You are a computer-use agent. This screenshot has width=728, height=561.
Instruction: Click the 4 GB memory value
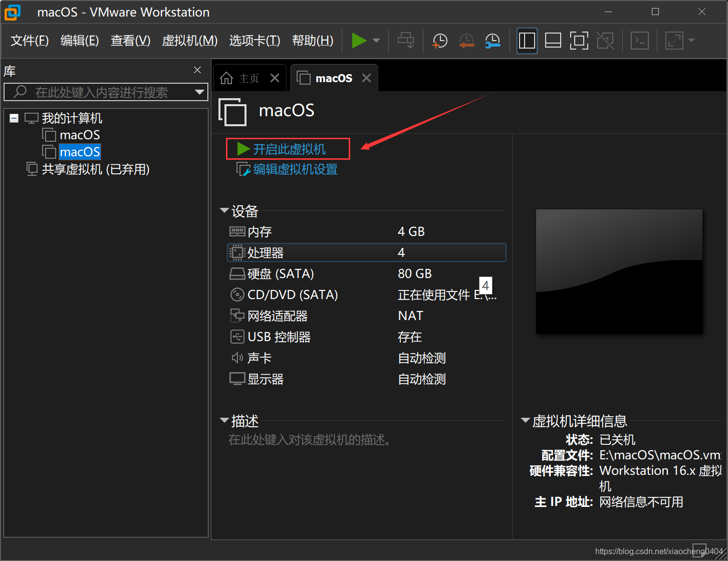click(411, 232)
